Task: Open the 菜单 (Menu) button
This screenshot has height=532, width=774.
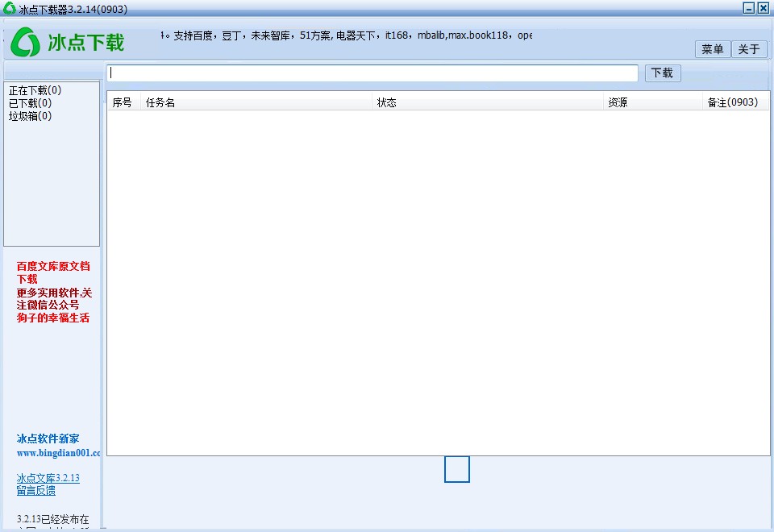Action: click(712, 49)
